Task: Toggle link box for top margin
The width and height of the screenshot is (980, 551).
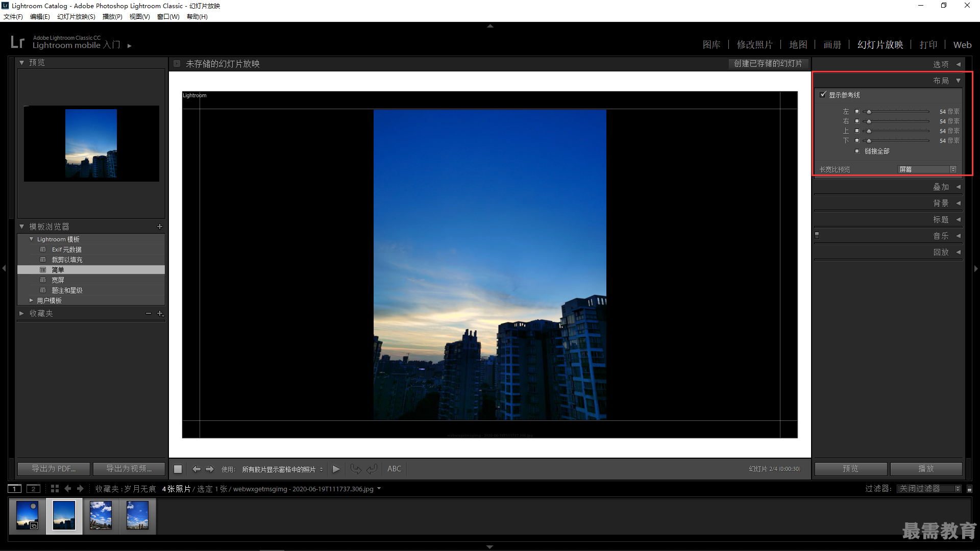Action: pos(857,131)
